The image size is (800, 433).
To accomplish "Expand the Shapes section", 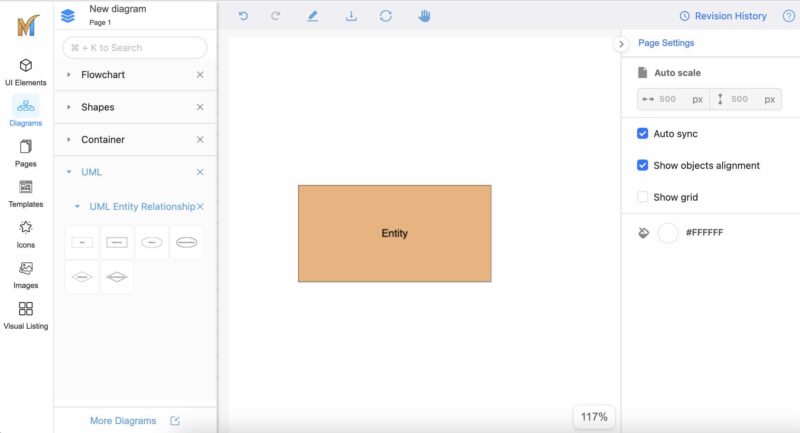I will tap(97, 107).
